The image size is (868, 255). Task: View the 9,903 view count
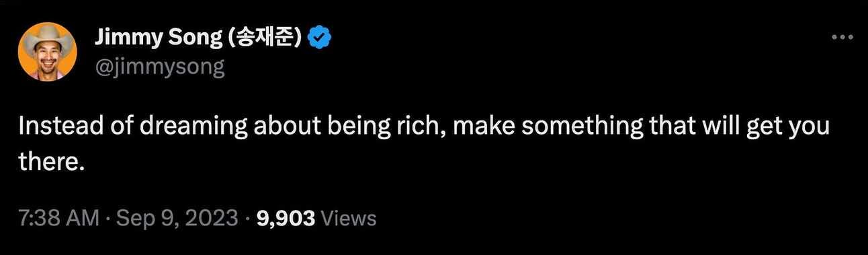[287, 218]
